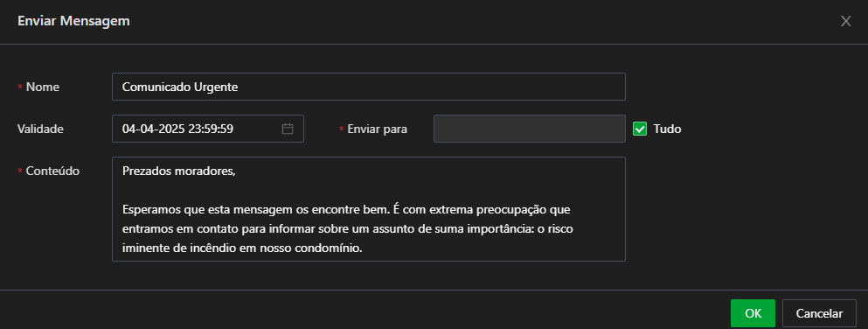
Task: Confirm the message with the OK button
Action: [753, 313]
